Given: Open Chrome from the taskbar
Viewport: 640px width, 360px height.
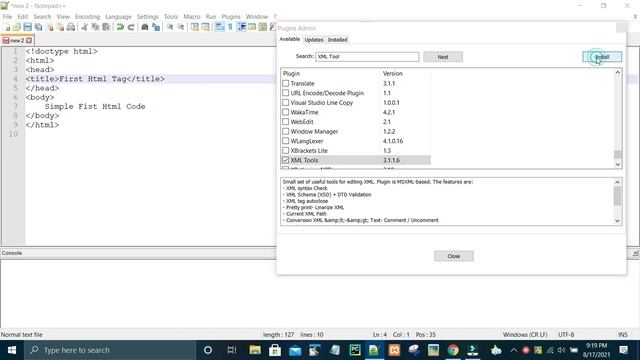Looking at the screenshot, I should [x=453, y=350].
